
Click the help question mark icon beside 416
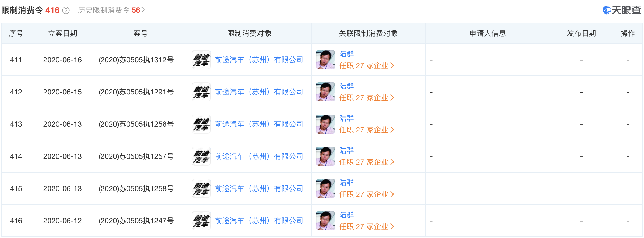tap(66, 11)
